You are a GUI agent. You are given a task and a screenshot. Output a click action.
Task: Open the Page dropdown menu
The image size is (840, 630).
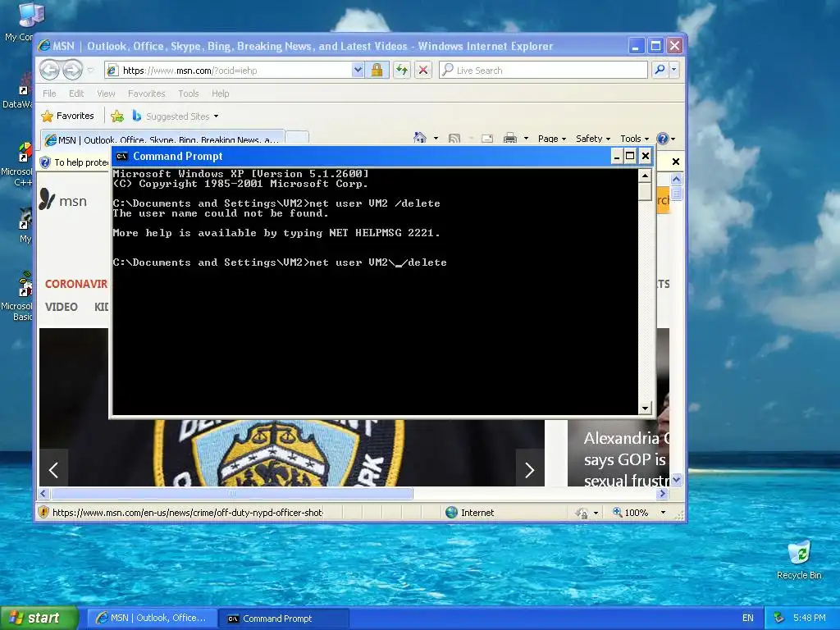(552, 138)
